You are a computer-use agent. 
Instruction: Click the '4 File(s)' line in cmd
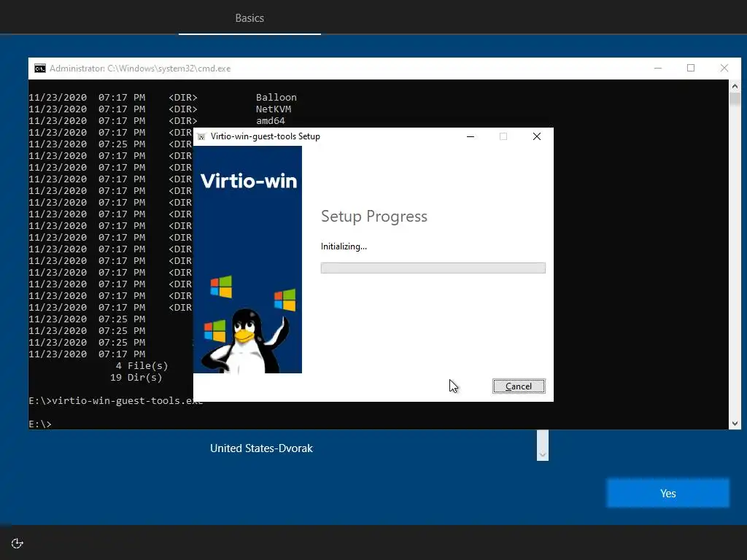coord(142,366)
